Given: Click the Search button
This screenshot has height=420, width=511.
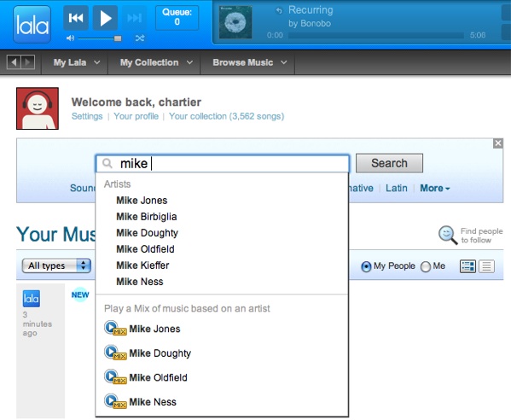Looking at the screenshot, I should 389,163.
